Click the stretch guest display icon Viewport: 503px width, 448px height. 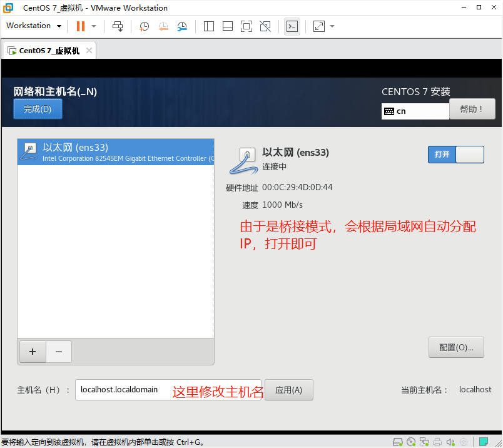click(319, 26)
